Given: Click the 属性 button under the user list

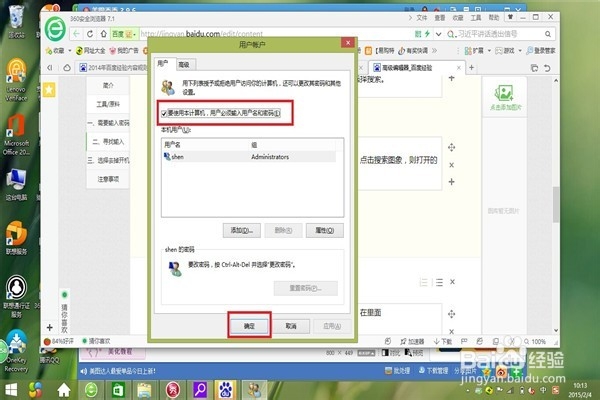Looking at the screenshot, I should 324,230.
